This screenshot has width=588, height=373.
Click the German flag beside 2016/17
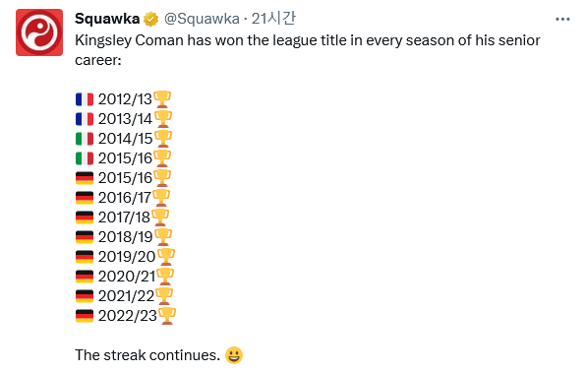tap(85, 198)
